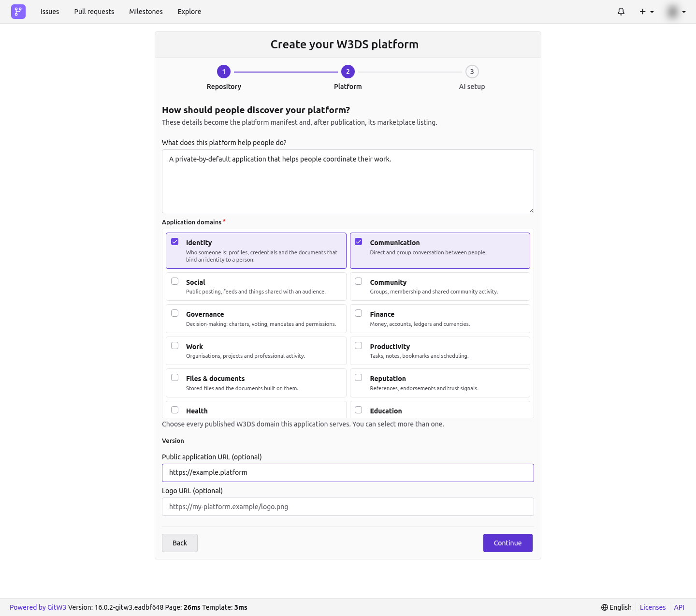Screen dimensions: 696x616
Task: Check the Education domain checkbox
Action: tap(359, 410)
